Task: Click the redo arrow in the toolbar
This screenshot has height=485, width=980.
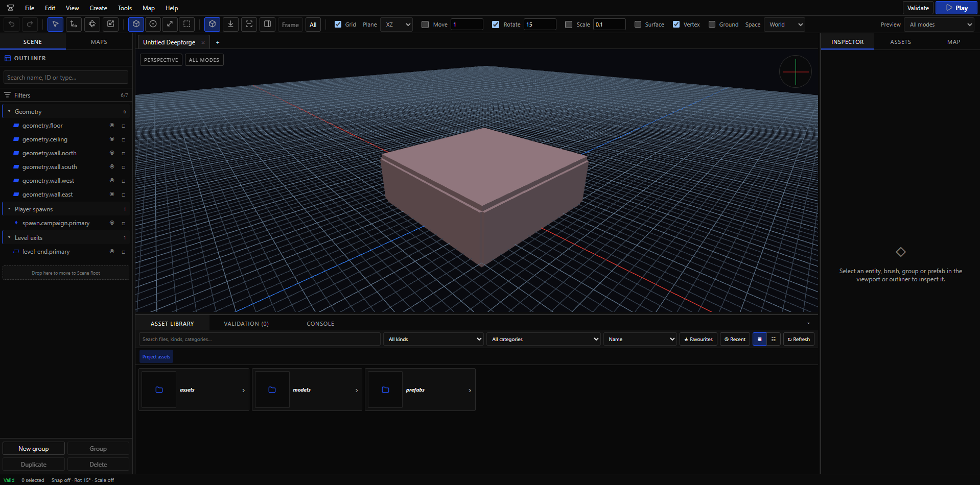Action: pyautogui.click(x=30, y=24)
